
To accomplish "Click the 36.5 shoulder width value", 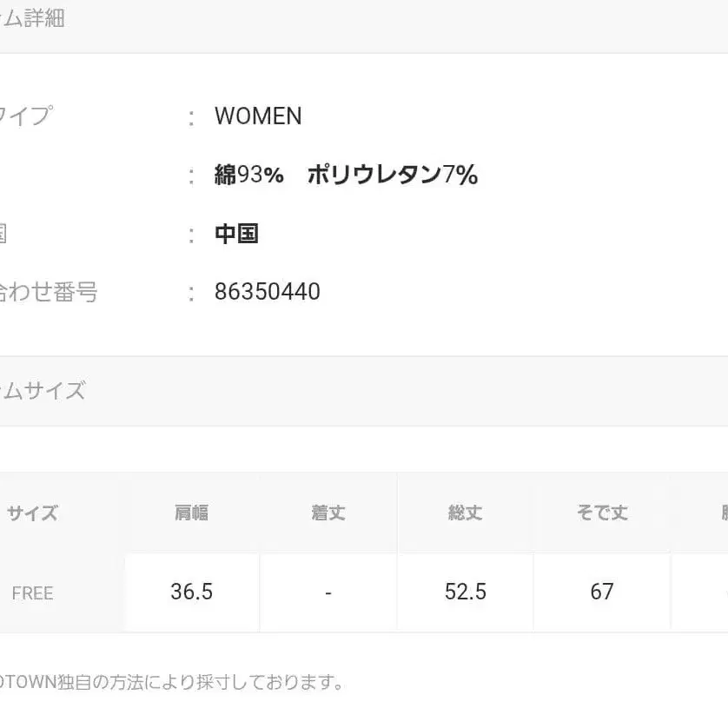I will click(x=191, y=592).
